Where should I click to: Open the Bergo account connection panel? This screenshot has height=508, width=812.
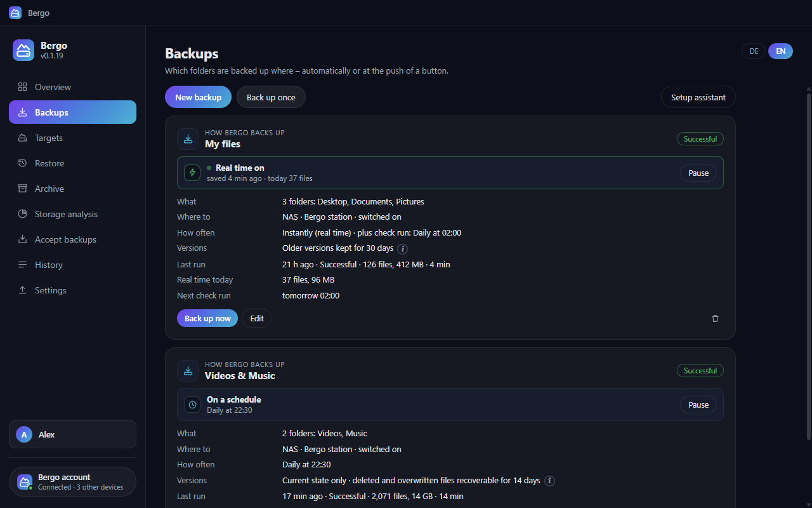(x=72, y=482)
